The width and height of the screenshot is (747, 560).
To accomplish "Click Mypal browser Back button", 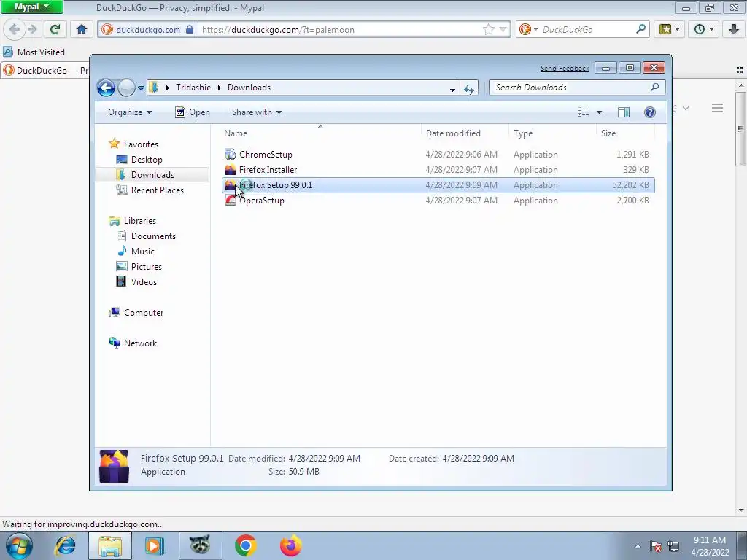I will click(x=15, y=29).
